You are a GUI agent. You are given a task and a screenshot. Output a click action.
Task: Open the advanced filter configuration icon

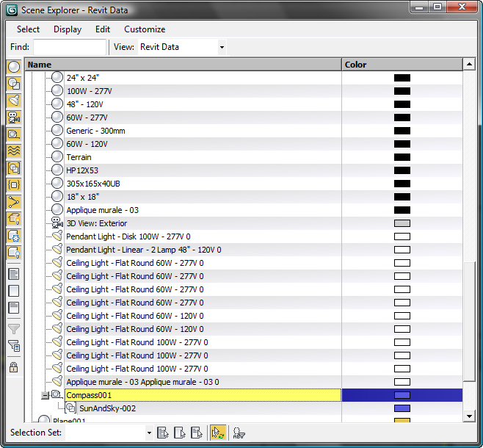pos(14,346)
